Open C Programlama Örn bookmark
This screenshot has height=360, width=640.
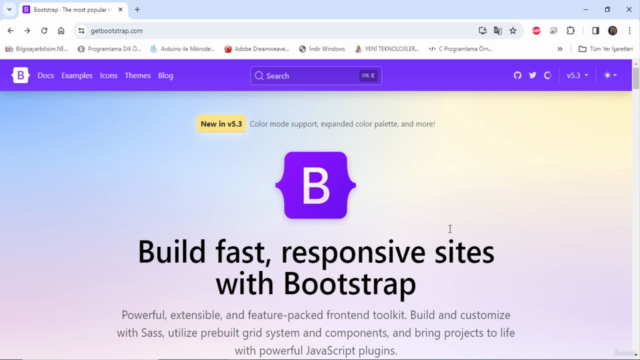(460, 49)
